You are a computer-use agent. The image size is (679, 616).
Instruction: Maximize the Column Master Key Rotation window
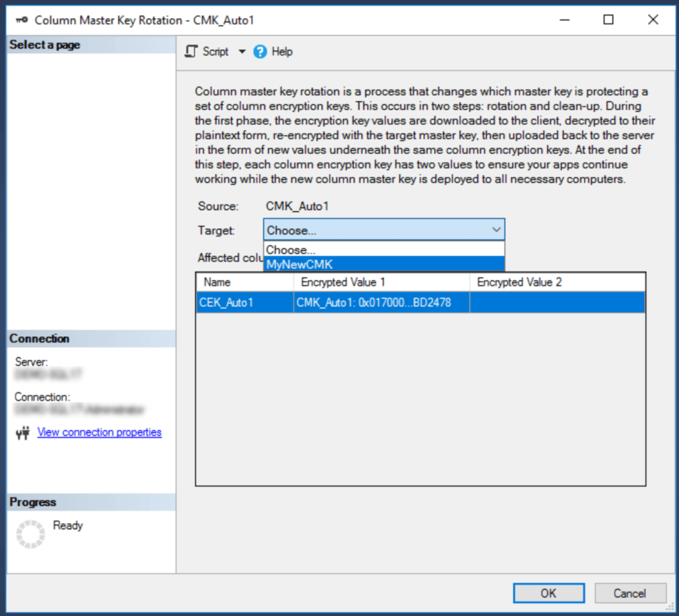pos(609,19)
